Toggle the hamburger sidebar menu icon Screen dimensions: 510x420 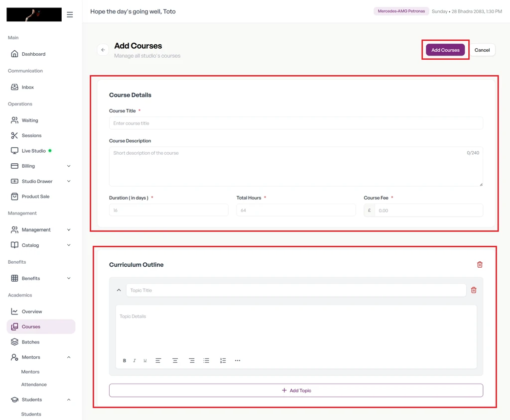70,14
